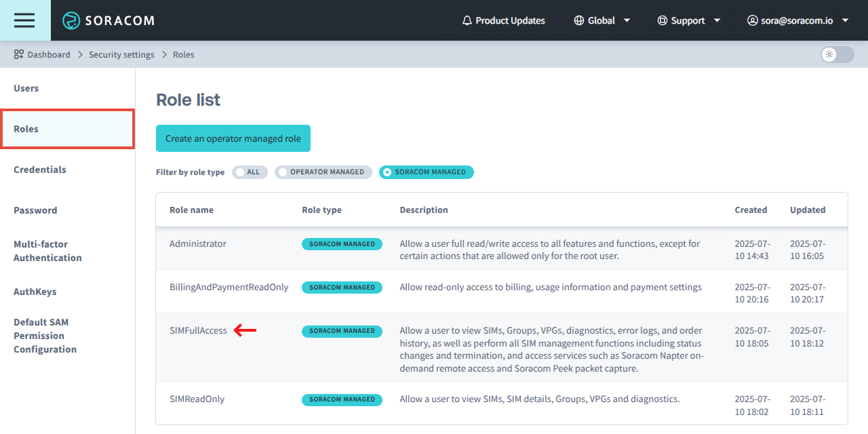Select the Administrator role row
Screen dimensions: 868x434
197,243
